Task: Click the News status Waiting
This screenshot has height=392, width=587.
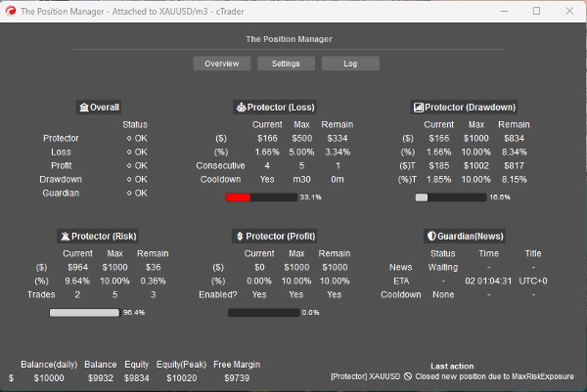Action: pos(443,268)
